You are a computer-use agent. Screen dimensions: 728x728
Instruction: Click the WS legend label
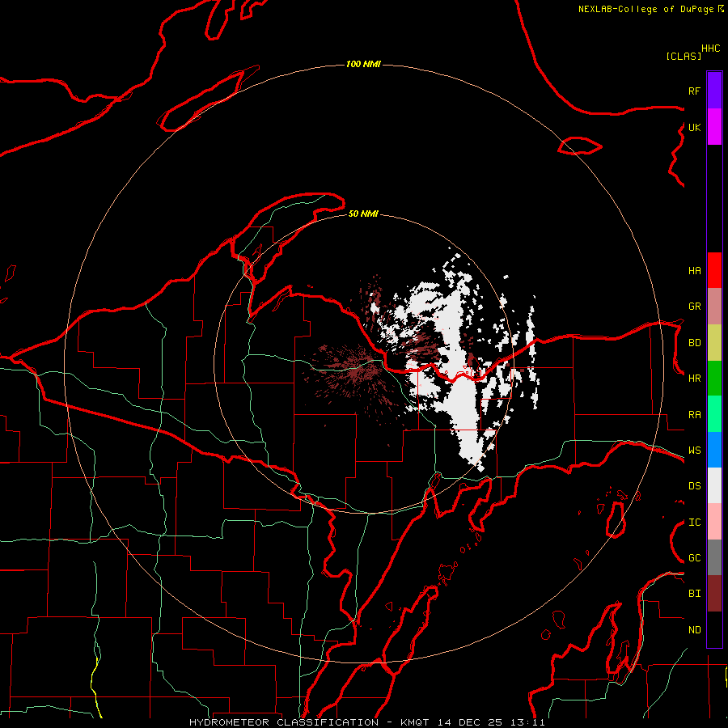(x=694, y=451)
